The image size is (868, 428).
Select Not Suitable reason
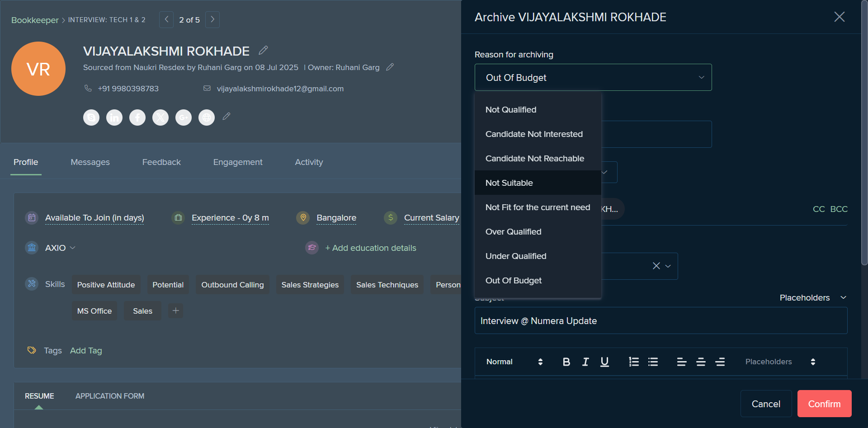click(538, 183)
